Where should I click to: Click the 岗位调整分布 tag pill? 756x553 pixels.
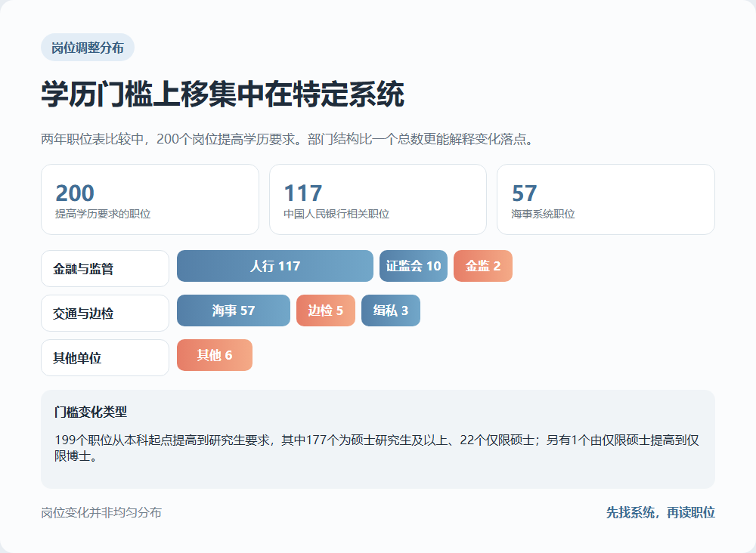[87, 47]
